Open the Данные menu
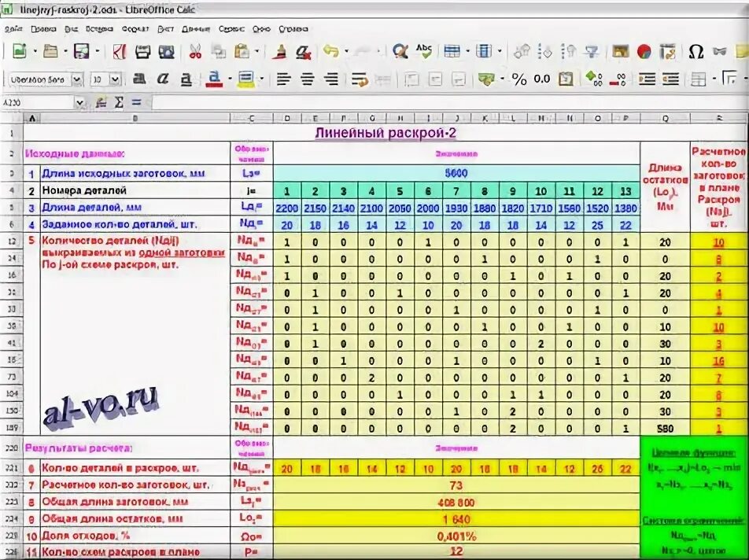 [196, 29]
